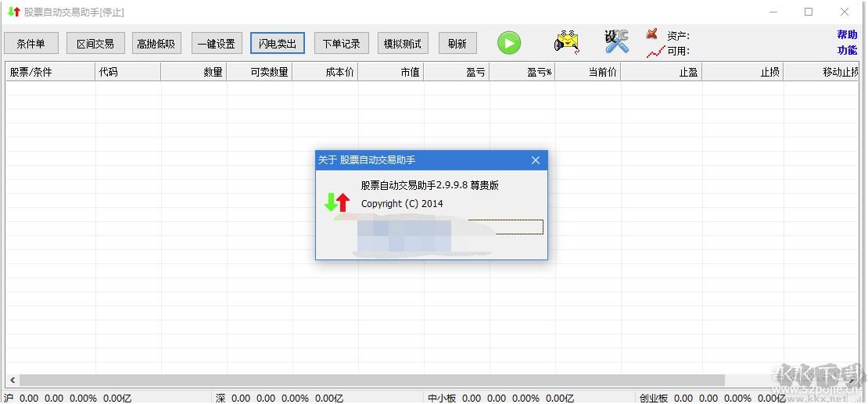Click the 区间交易 button
Screen dimensions: 868x404
(95, 43)
